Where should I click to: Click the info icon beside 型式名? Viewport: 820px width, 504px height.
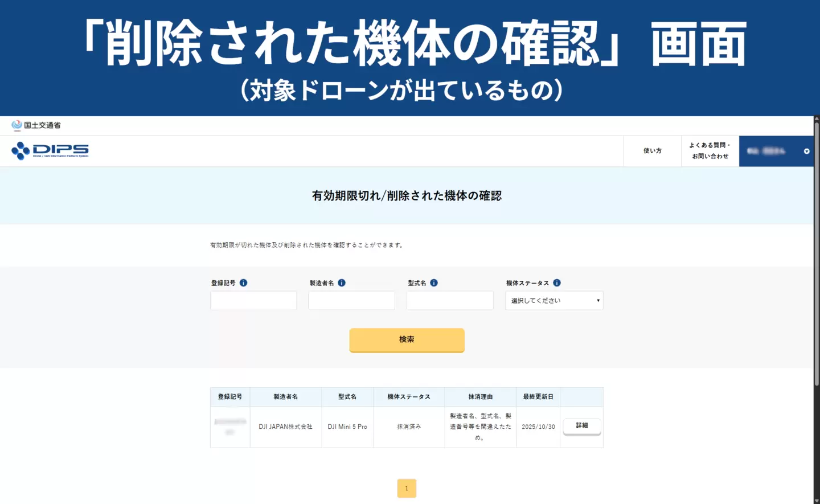[434, 283]
